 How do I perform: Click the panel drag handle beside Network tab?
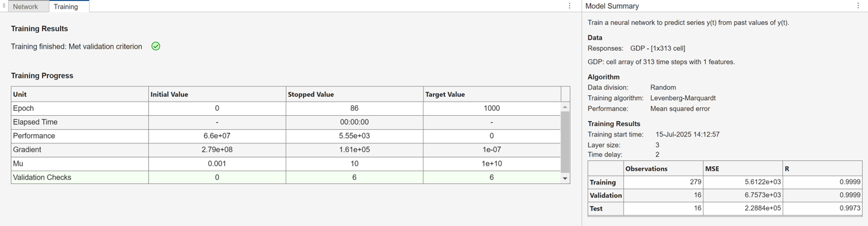(x=4, y=6)
